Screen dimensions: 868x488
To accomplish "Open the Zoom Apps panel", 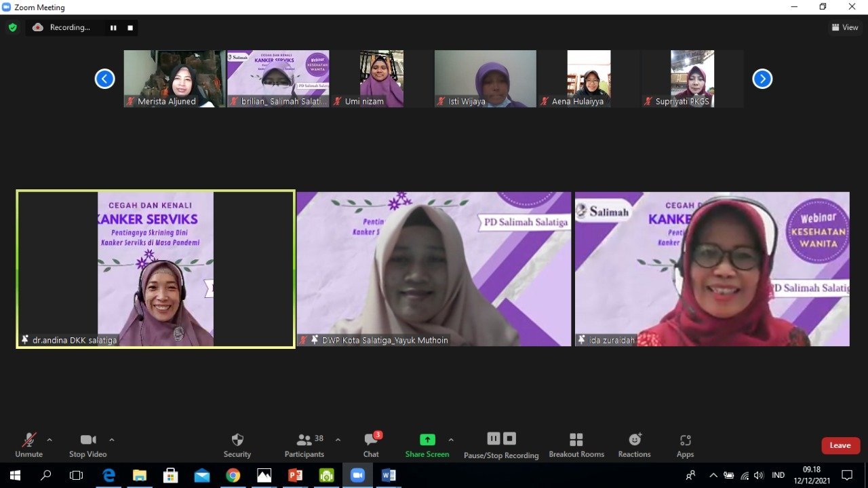I will click(685, 445).
